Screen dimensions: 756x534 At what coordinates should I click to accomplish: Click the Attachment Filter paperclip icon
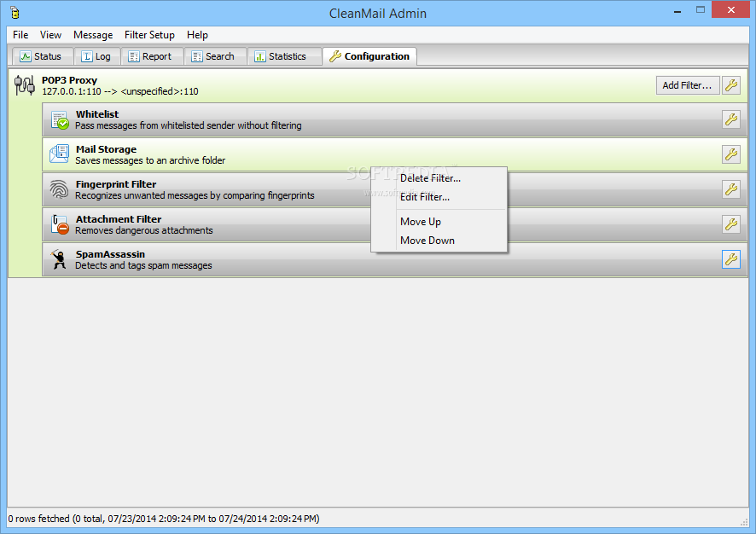60,224
